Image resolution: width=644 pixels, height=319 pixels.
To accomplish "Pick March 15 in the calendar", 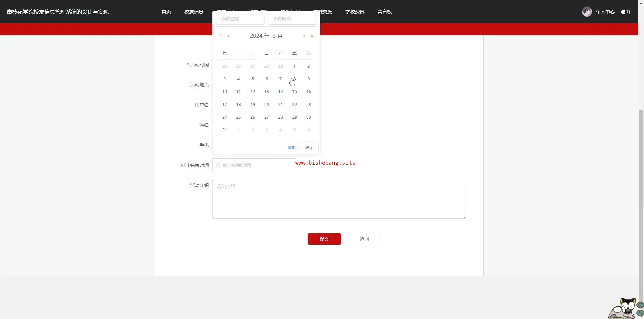I will [x=294, y=92].
